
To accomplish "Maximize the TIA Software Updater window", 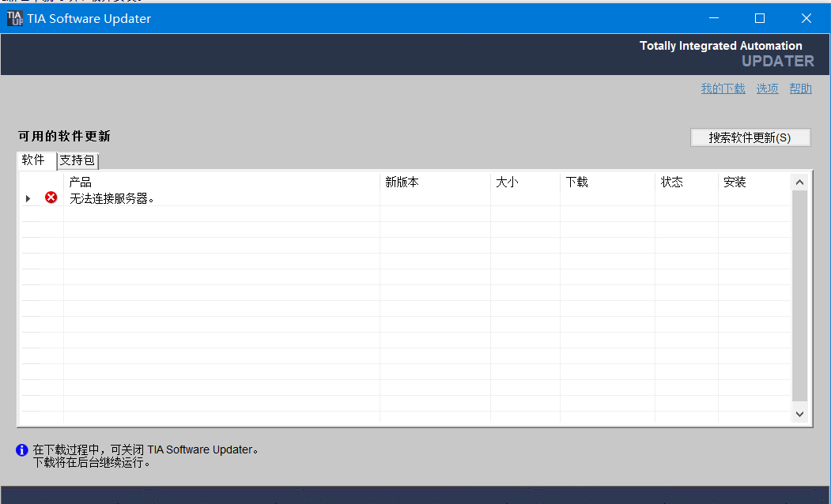I will click(760, 18).
